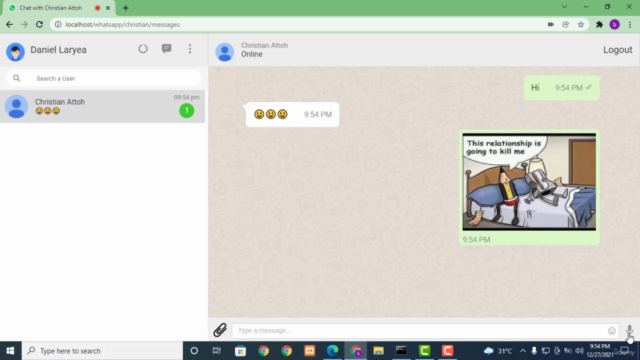Click taskbar Type here to search box
The height and width of the screenshot is (360, 640).
coord(102,351)
